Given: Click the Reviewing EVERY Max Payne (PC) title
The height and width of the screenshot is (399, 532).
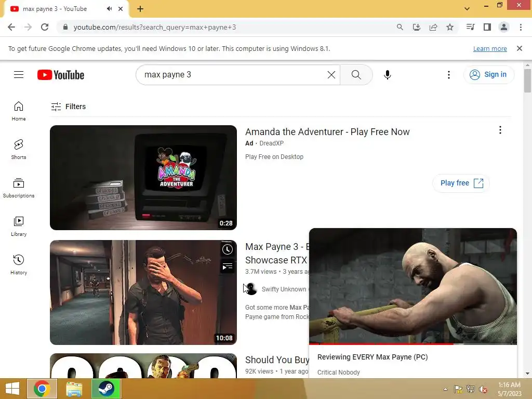Looking at the screenshot, I should 372,357.
